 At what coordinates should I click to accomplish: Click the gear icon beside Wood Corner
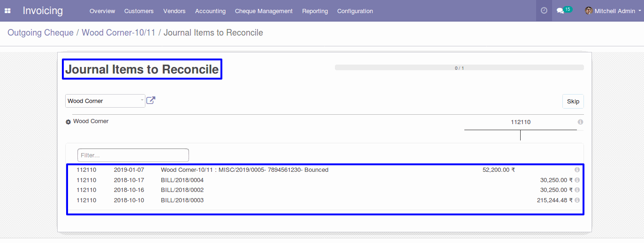(x=68, y=122)
